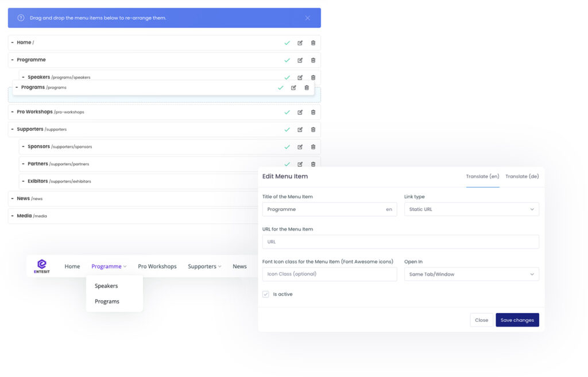Toggle active checkmark on Pro Workshops item
This screenshot has width=588, height=377.
pos(287,112)
